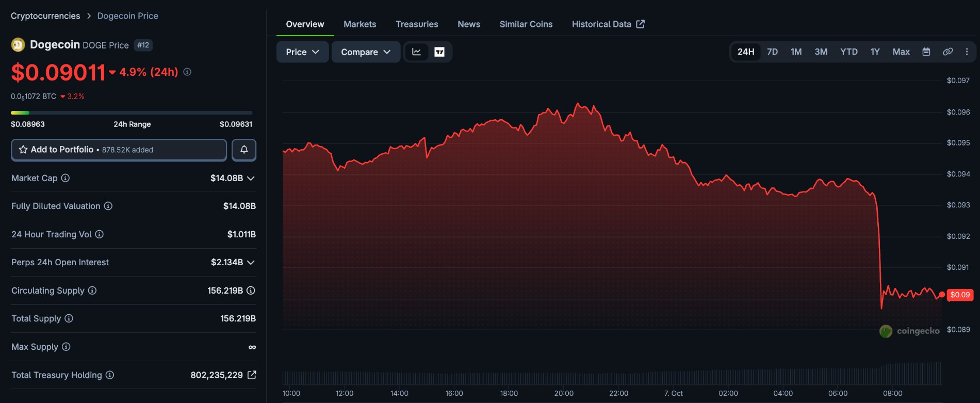This screenshot has height=403, width=980.
Task: Click info icon next to 156.219B circulating value
Action: [251, 291]
